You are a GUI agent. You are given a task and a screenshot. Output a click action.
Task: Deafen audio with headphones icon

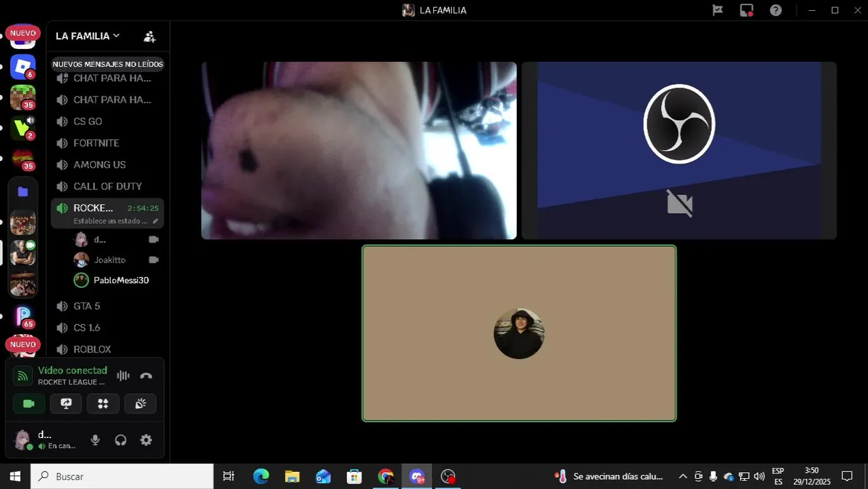(x=121, y=440)
